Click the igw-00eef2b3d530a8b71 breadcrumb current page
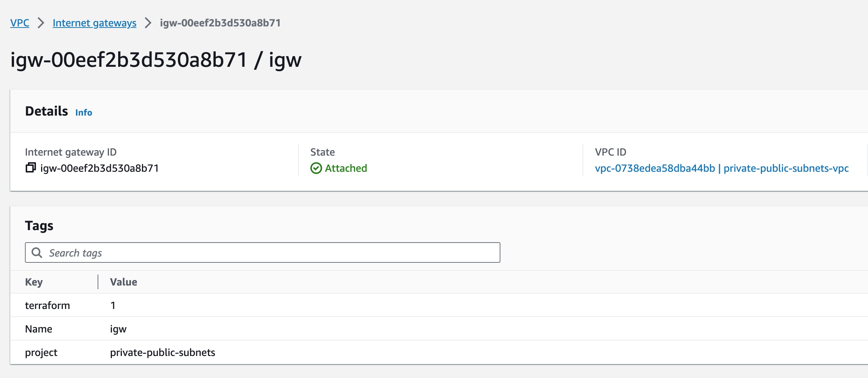Image resolution: width=868 pixels, height=378 pixels. click(x=220, y=23)
